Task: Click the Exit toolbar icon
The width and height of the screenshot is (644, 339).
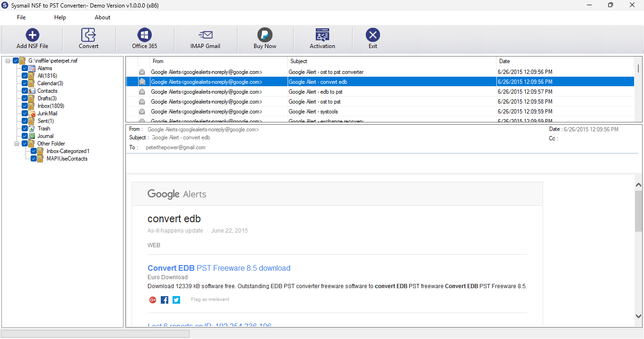Action: coord(373,35)
